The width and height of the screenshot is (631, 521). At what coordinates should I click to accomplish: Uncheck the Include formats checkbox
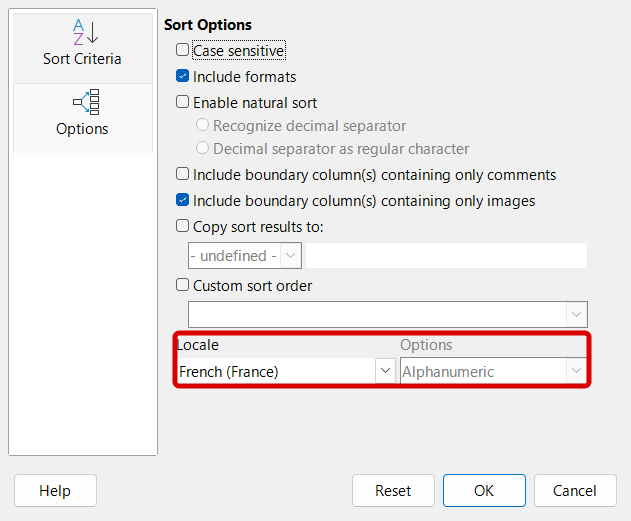point(182,76)
